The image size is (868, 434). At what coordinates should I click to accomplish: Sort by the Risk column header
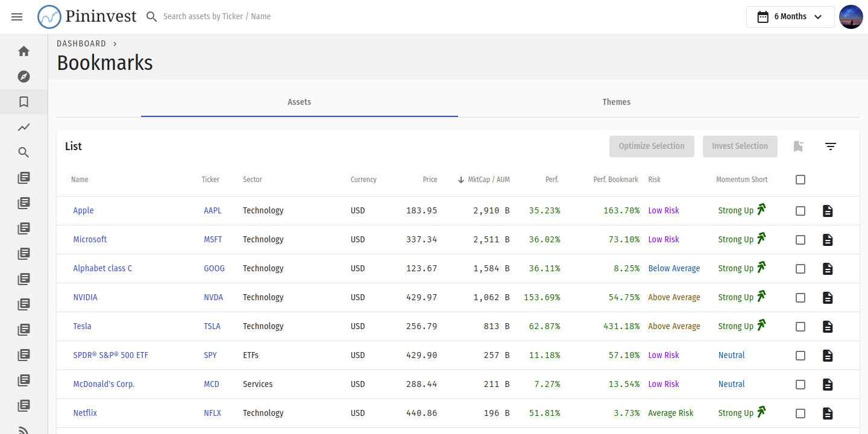[x=655, y=180]
